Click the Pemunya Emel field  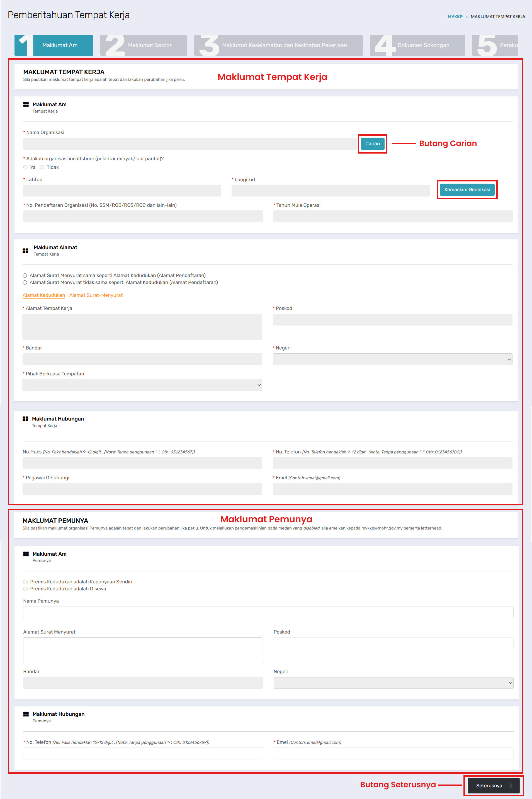[393, 754]
